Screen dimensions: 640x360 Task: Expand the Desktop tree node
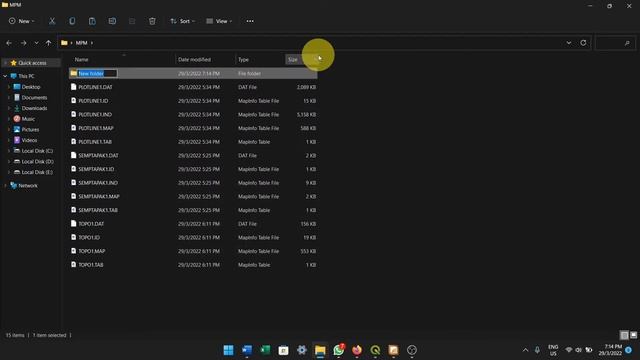click(9, 87)
